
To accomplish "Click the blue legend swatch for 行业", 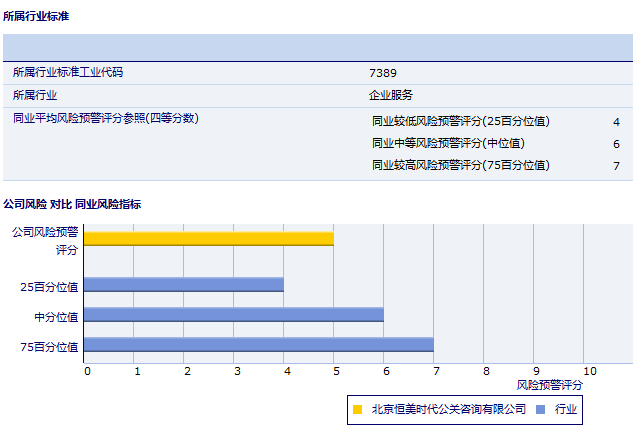I will (x=541, y=408).
